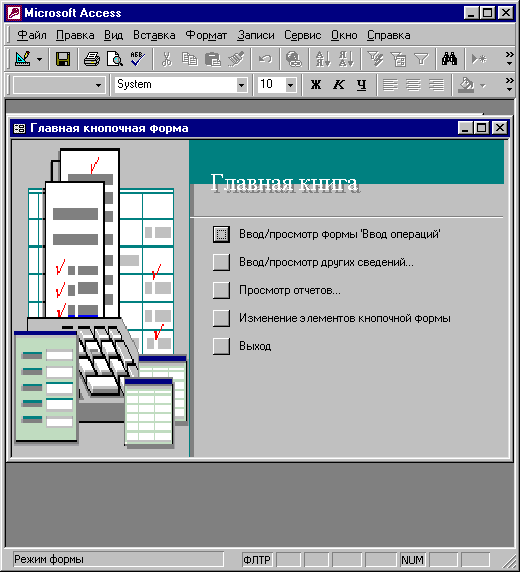Maximize the Главная кнопочная форма window
The width and height of the screenshot is (520, 572).
point(481,128)
